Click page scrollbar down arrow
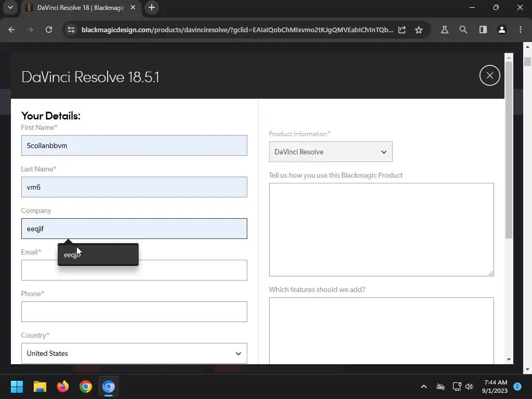Image resolution: width=532 pixels, height=399 pixels. [527, 370]
